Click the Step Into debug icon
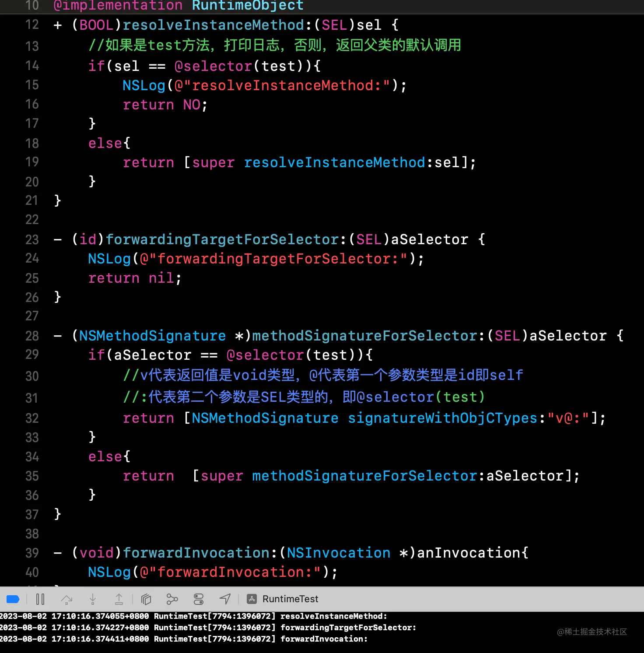 coord(93,599)
